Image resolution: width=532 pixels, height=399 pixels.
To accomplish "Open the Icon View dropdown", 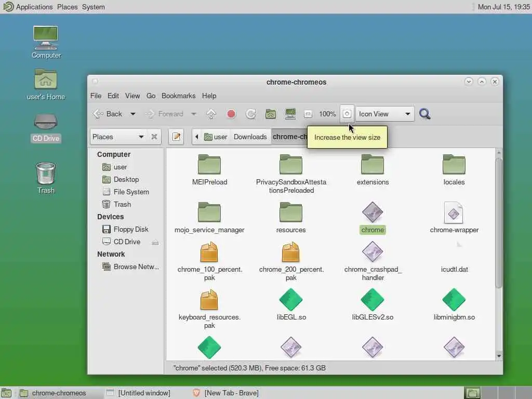I will 384,114.
